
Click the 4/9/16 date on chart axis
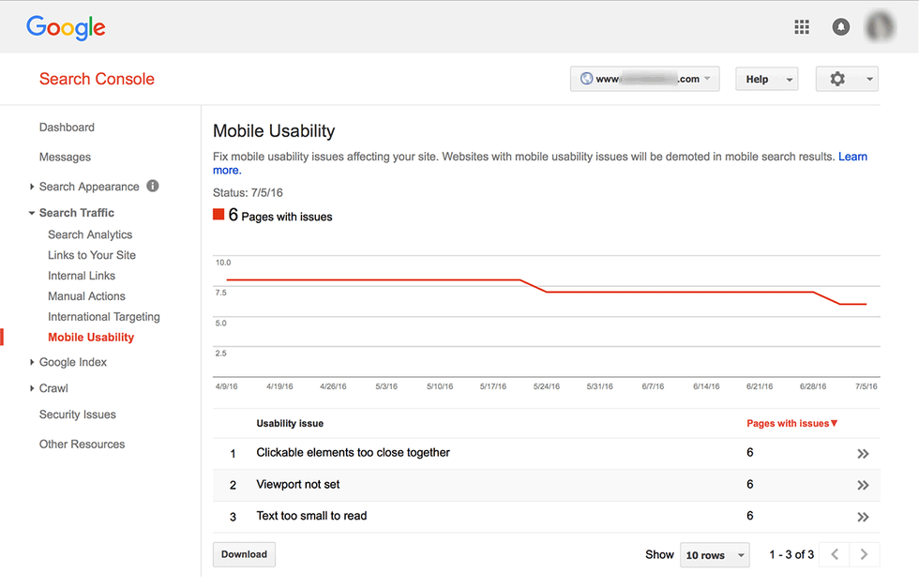pos(226,387)
